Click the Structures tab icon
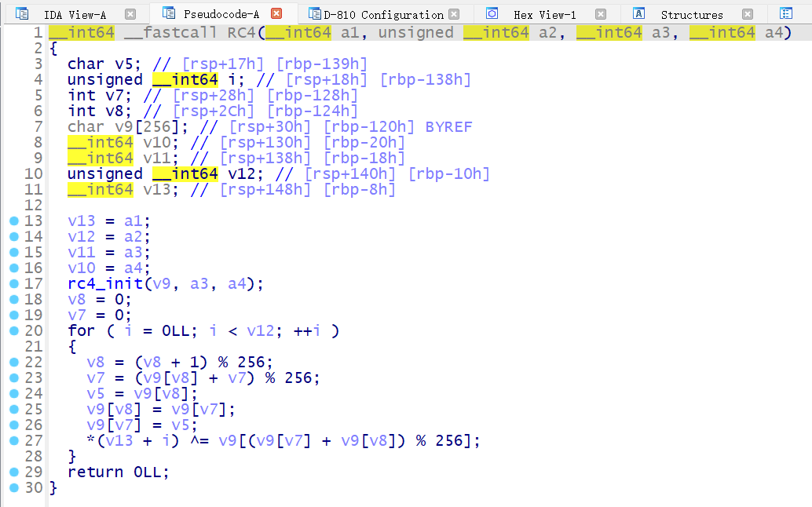 [x=639, y=14]
